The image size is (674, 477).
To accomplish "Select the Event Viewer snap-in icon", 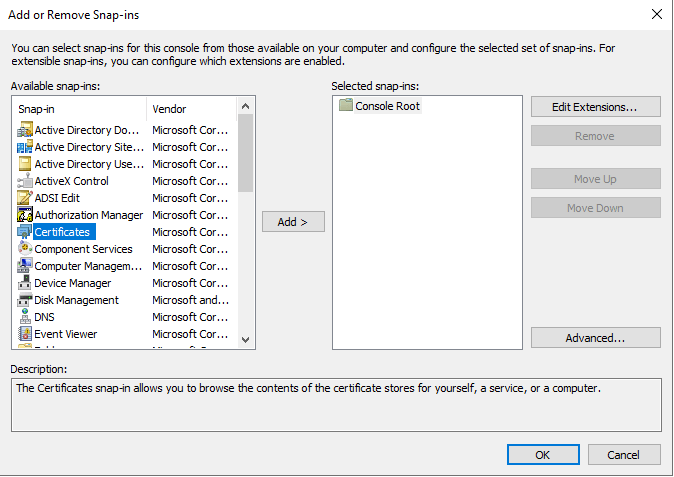I will (x=25, y=334).
